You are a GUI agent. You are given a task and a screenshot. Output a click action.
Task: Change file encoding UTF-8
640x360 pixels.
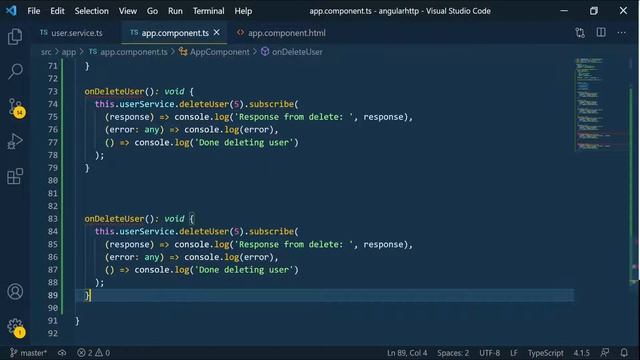(489, 353)
